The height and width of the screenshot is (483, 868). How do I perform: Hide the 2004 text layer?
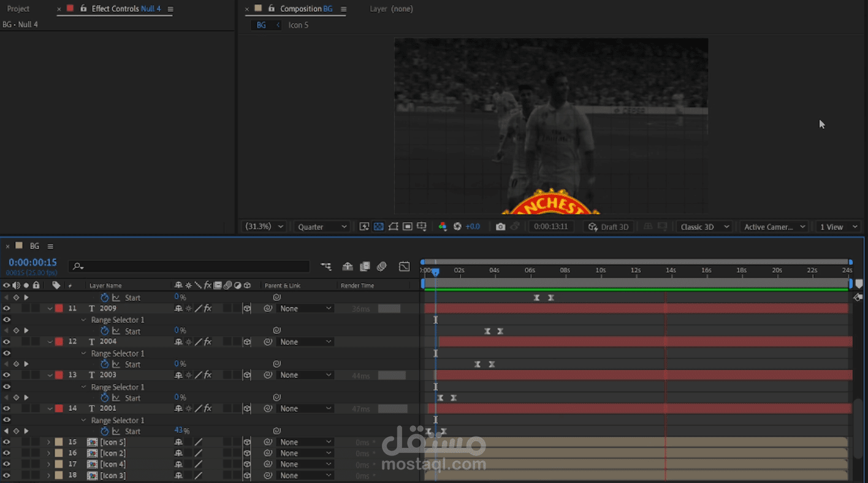click(7, 342)
